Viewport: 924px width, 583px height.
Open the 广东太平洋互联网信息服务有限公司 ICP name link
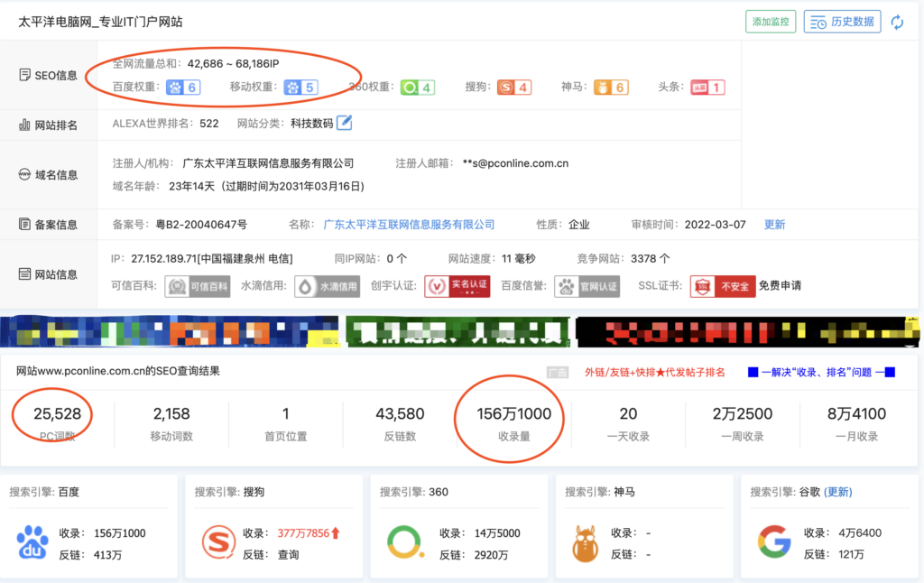pyautogui.click(x=409, y=225)
